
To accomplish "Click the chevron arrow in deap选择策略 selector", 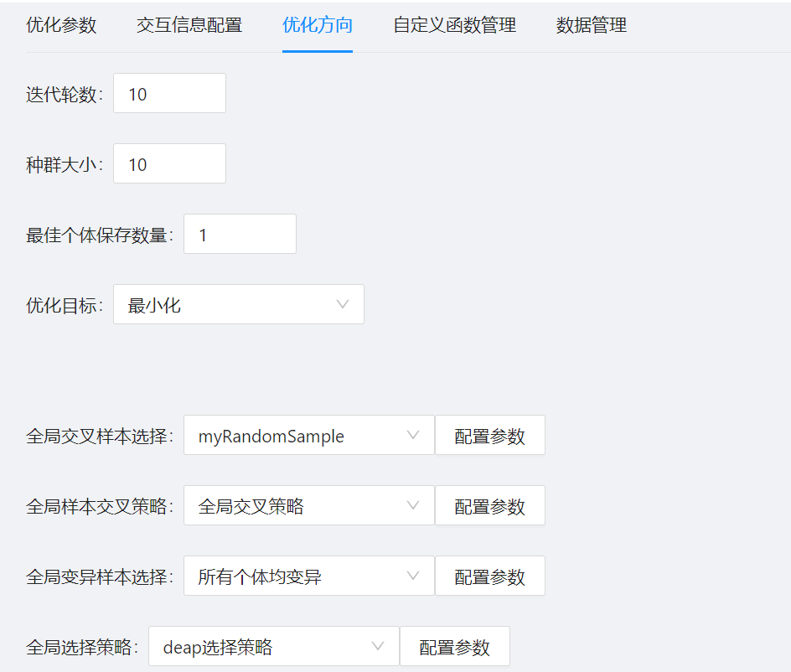I will (x=377, y=646).
